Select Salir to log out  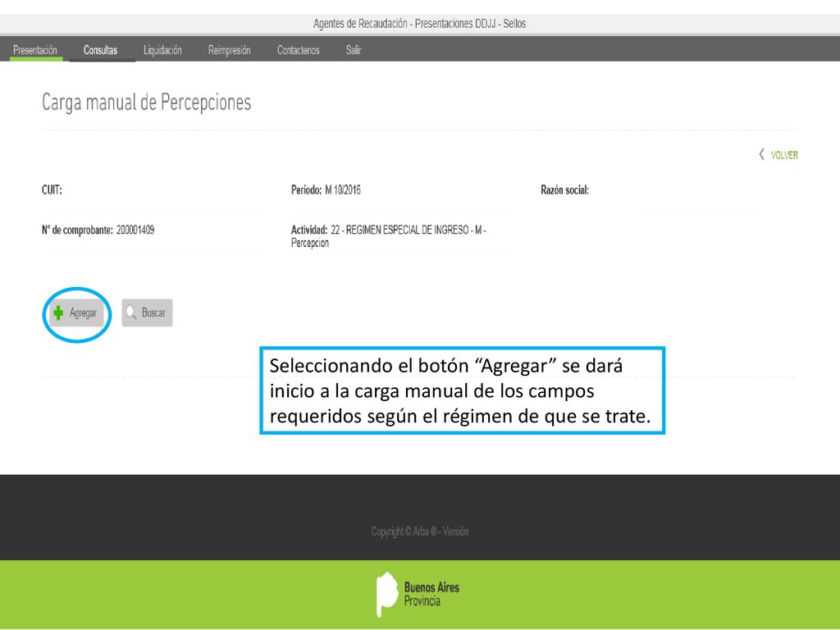[354, 50]
